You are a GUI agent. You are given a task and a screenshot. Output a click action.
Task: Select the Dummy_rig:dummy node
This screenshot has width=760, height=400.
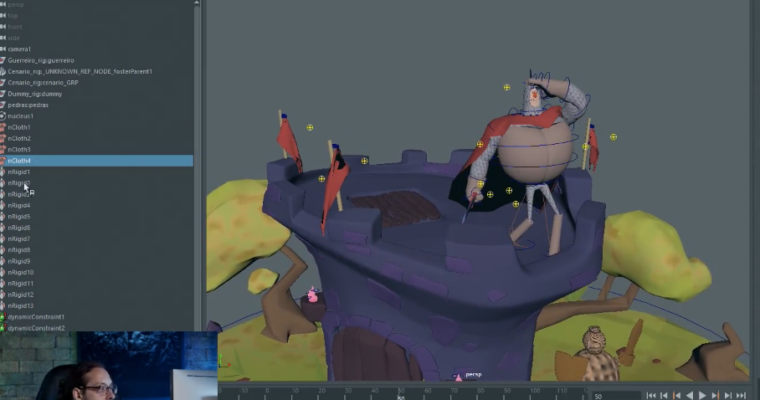[x=28, y=94]
